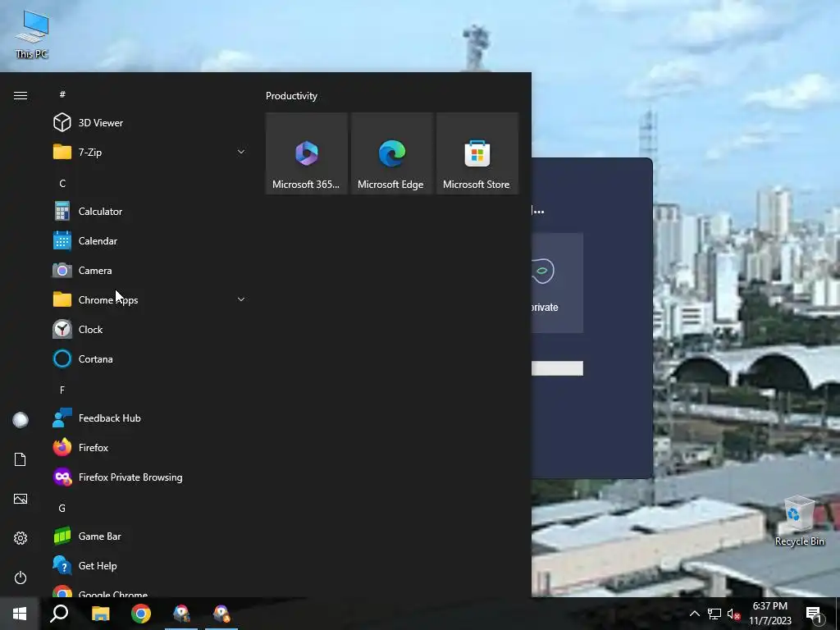
Task: Click the network status tray icon
Action: (x=714, y=614)
